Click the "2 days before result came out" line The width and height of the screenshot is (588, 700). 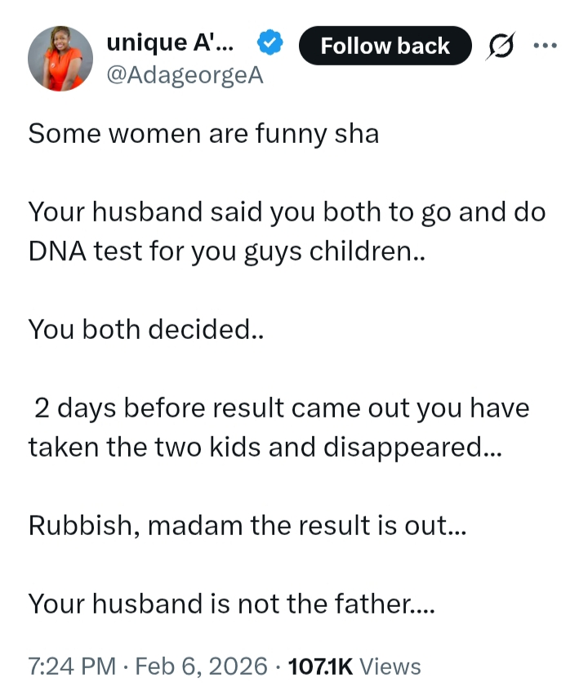[x=281, y=408]
